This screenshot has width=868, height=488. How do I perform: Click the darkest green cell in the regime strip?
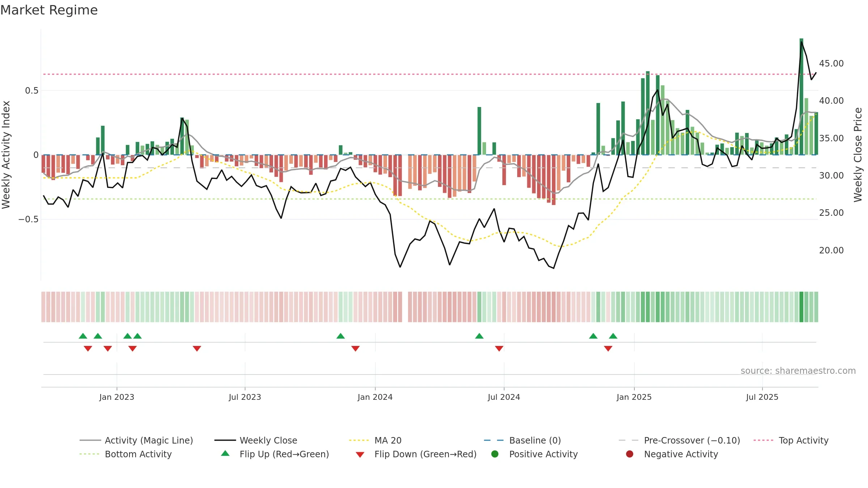801,307
